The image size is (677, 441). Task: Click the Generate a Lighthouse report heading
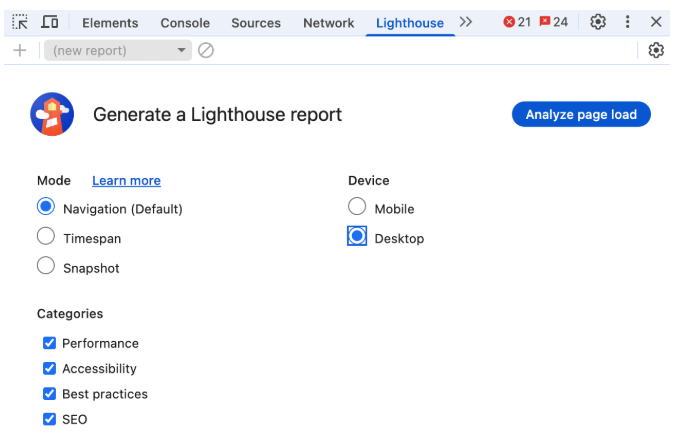click(x=217, y=114)
